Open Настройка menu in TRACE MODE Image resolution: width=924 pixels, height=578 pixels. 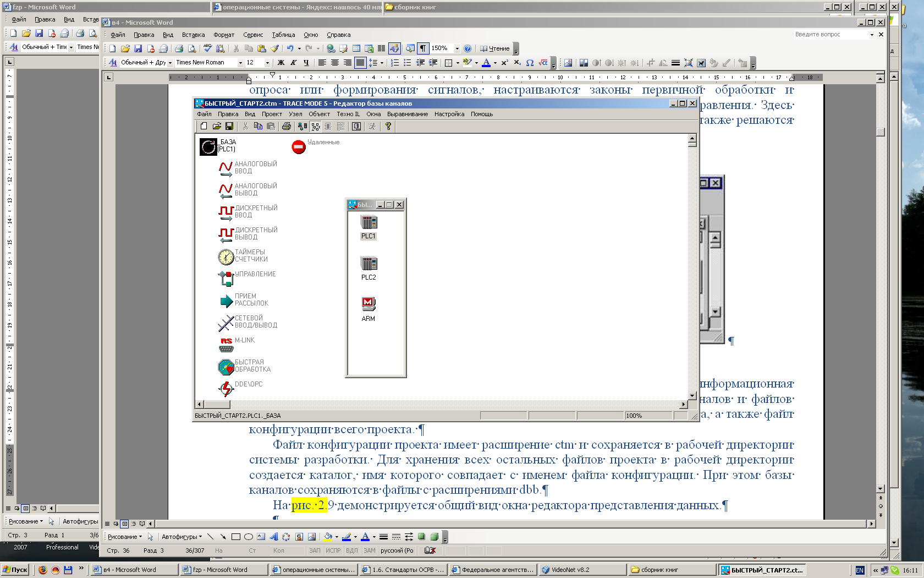click(449, 114)
